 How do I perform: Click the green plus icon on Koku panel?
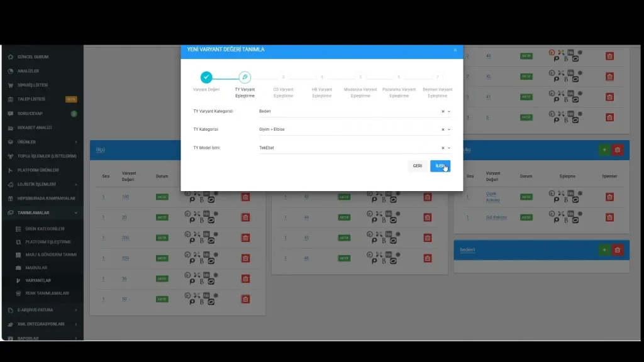pos(604,150)
